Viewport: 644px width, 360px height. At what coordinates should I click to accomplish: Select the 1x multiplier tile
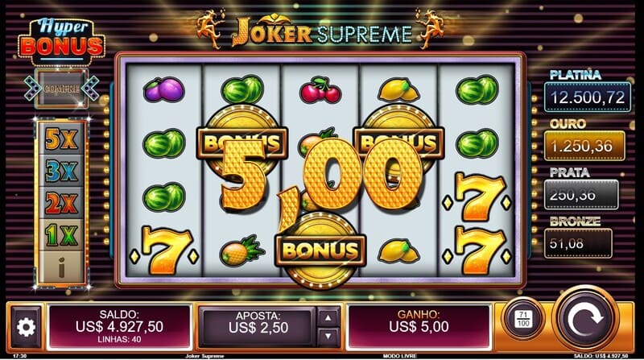[61, 234]
